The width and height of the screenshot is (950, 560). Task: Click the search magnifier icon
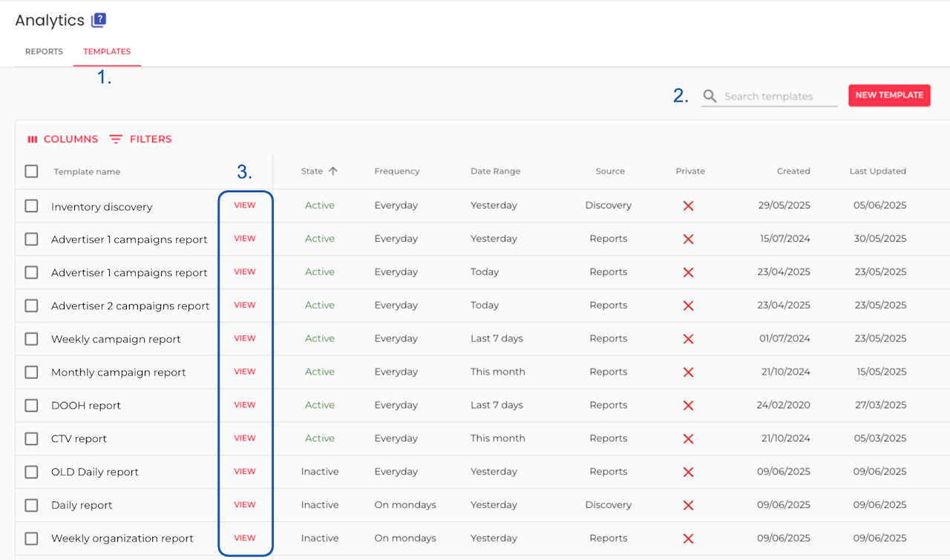[710, 96]
